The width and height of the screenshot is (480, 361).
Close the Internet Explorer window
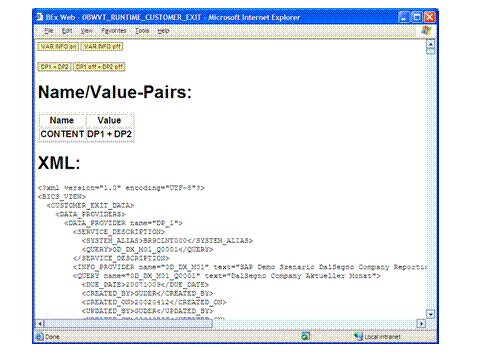pyautogui.click(x=430, y=17)
